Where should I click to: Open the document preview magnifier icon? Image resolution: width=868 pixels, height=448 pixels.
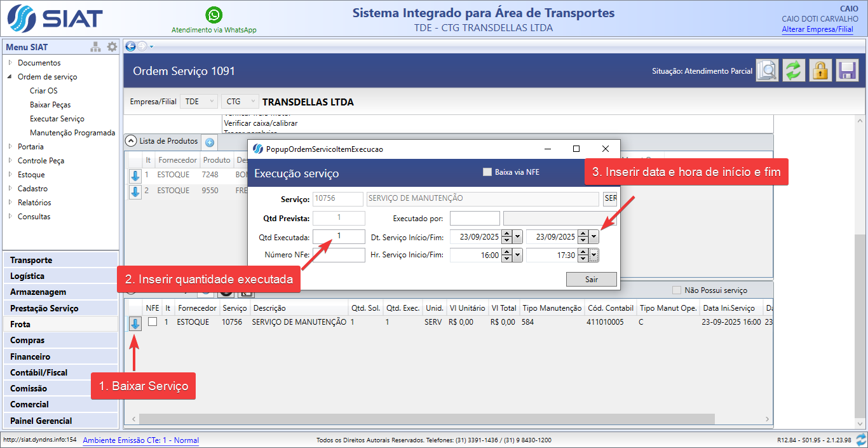pyautogui.click(x=767, y=71)
